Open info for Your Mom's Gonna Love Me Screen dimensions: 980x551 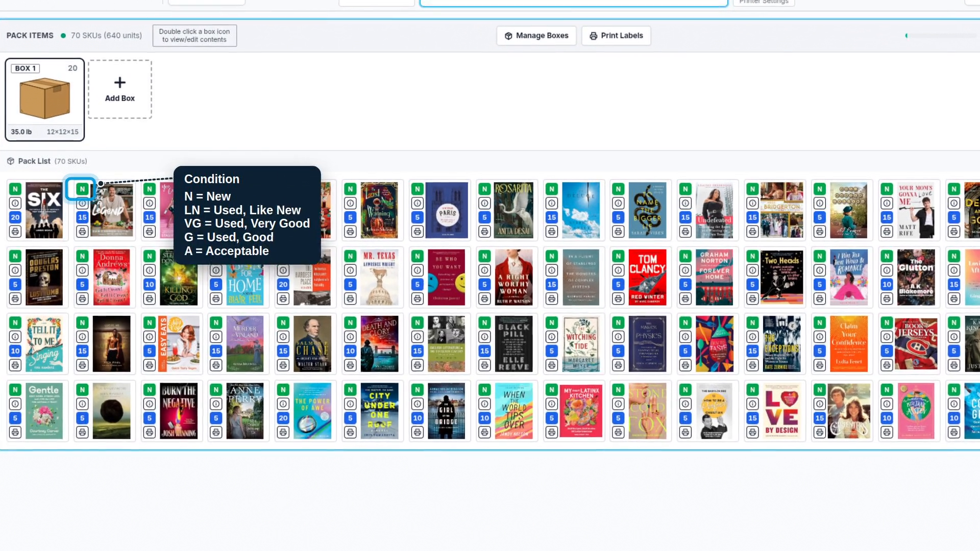tap(887, 203)
